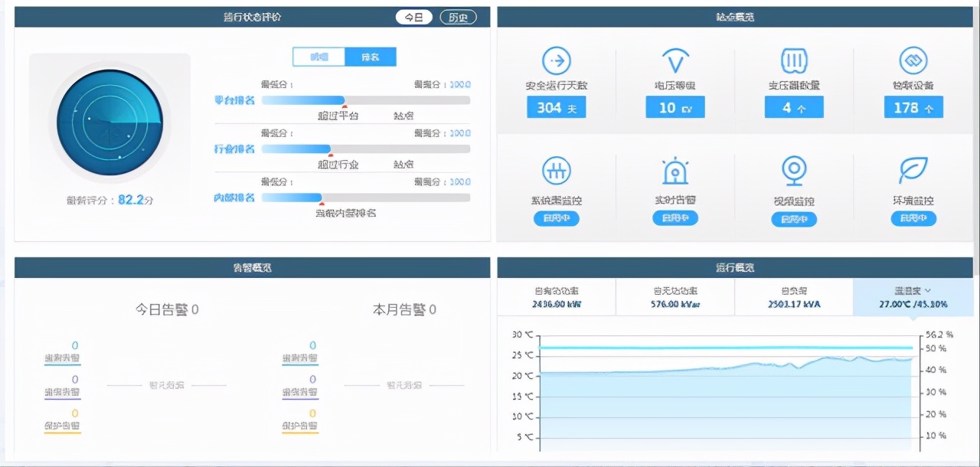Expand the temperature-humidity dropdown chevron
This screenshot has width=980, height=467.
928,291
